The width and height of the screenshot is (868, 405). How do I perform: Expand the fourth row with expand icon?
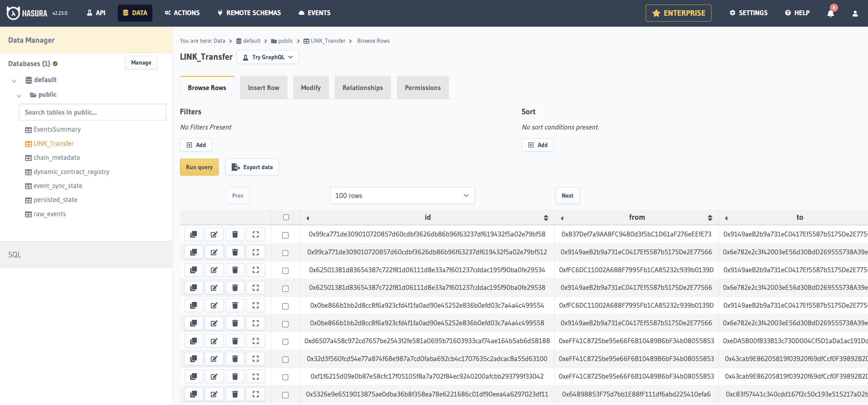255,288
